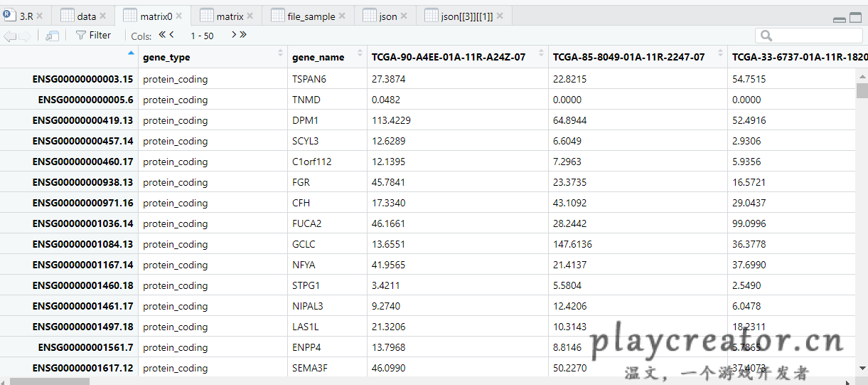Jump to last columns with double-right arrow
This screenshot has height=385, width=868.
click(243, 35)
